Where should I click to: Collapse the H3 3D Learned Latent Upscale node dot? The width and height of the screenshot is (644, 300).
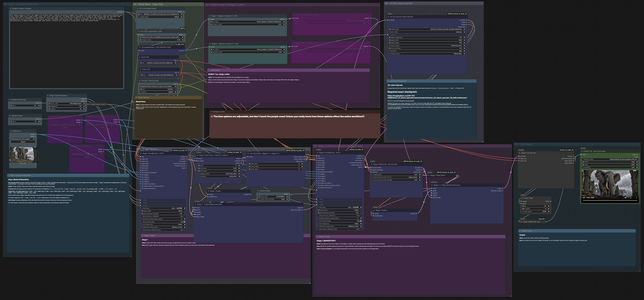click(x=388, y=17)
